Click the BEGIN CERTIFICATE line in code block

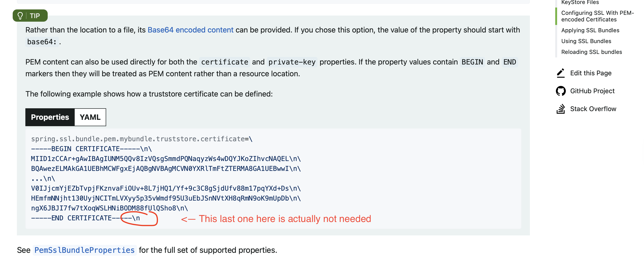coord(91,149)
